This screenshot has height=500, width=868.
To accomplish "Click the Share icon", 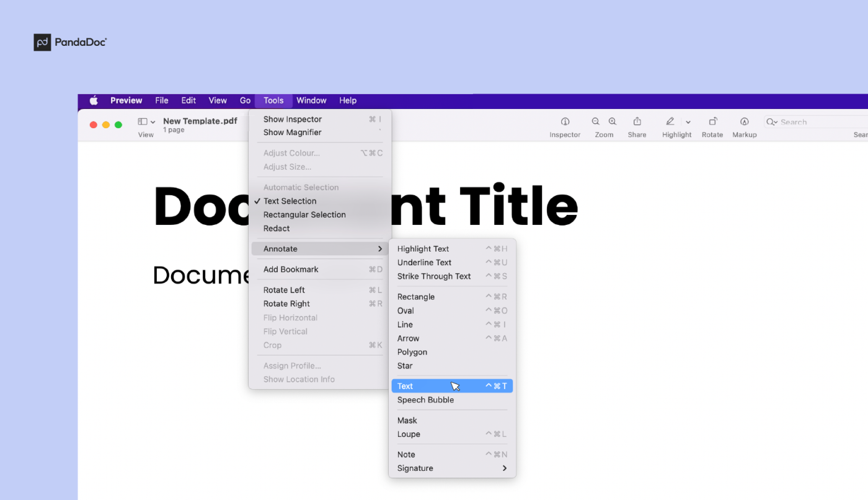I will pyautogui.click(x=637, y=122).
